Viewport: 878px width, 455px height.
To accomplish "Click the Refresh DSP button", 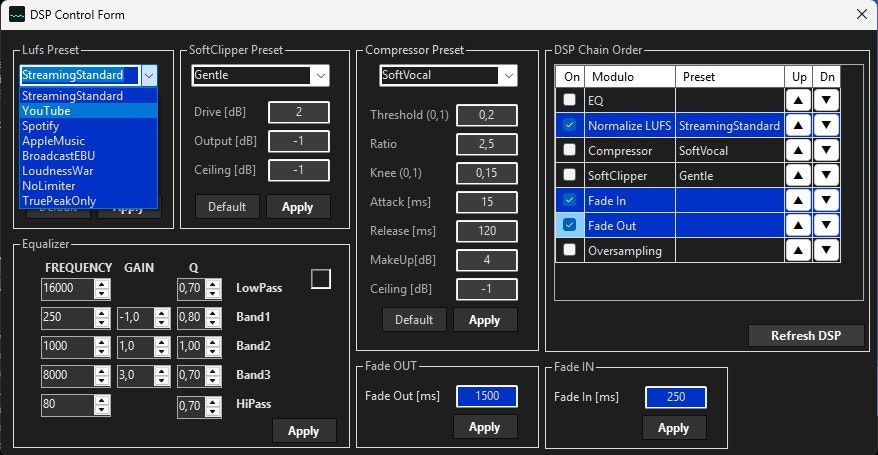I will click(x=806, y=336).
